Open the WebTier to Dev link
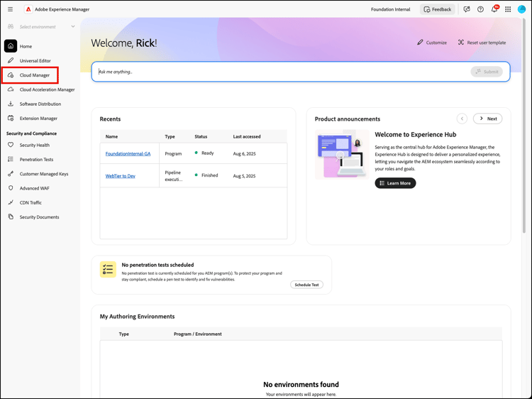This screenshot has height=399, width=532. [x=120, y=176]
